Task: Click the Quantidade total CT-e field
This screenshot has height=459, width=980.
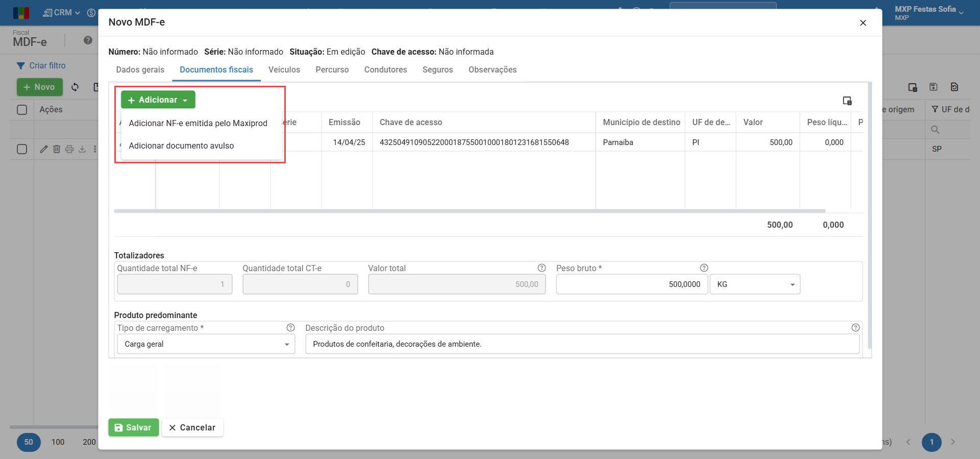Action: coord(300,284)
